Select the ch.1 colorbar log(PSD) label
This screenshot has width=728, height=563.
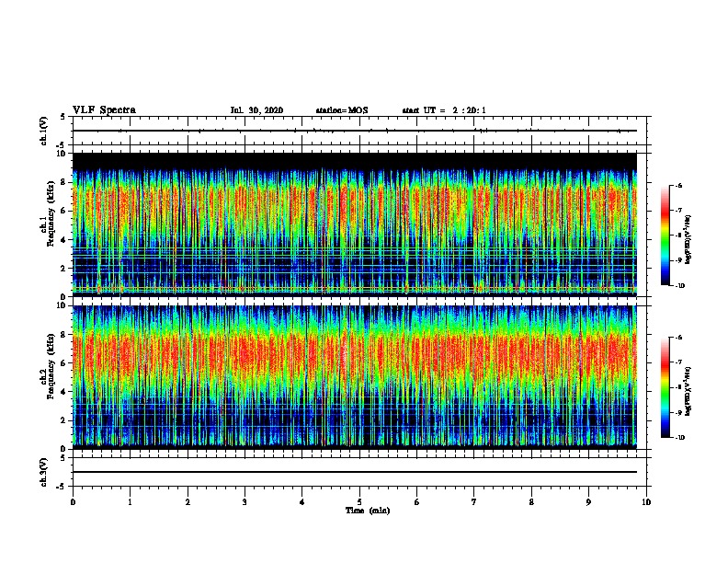[688, 239]
